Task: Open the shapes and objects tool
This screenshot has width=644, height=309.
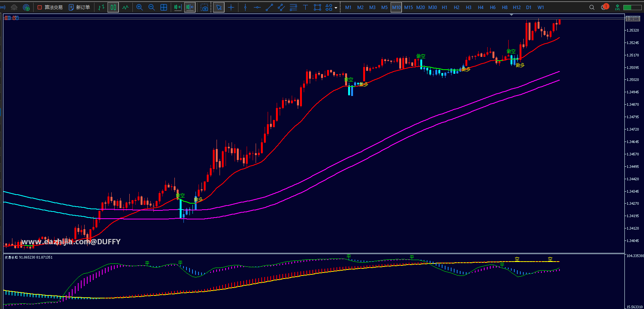Action: tap(329, 7)
